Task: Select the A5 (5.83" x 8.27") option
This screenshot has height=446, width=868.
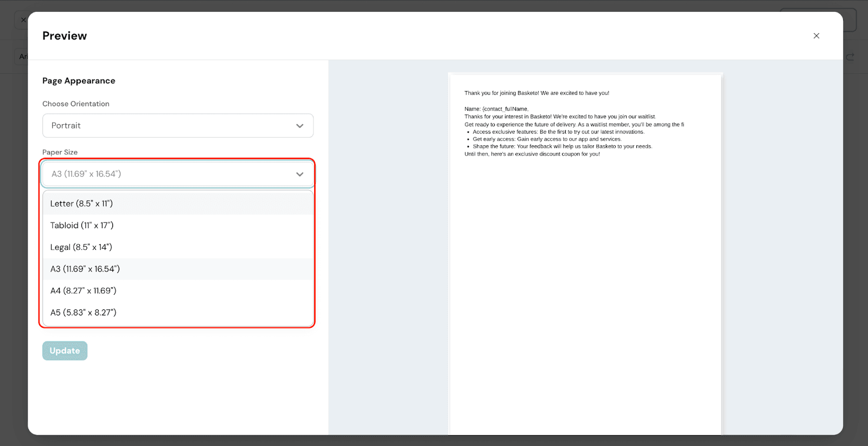Action: [84, 313]
